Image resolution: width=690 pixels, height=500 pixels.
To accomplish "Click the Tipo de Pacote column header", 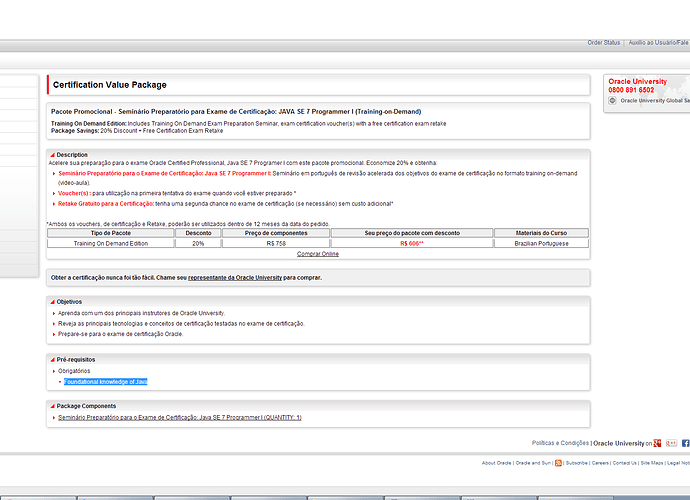I will pyautogui.click(x=111, y=233).
